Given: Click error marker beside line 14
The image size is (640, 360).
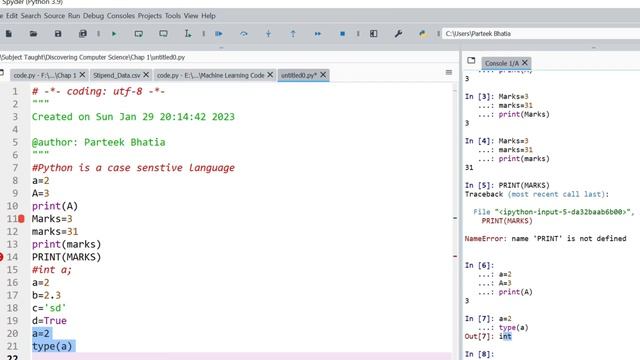Looking at the screenshot, I should 1,257.
